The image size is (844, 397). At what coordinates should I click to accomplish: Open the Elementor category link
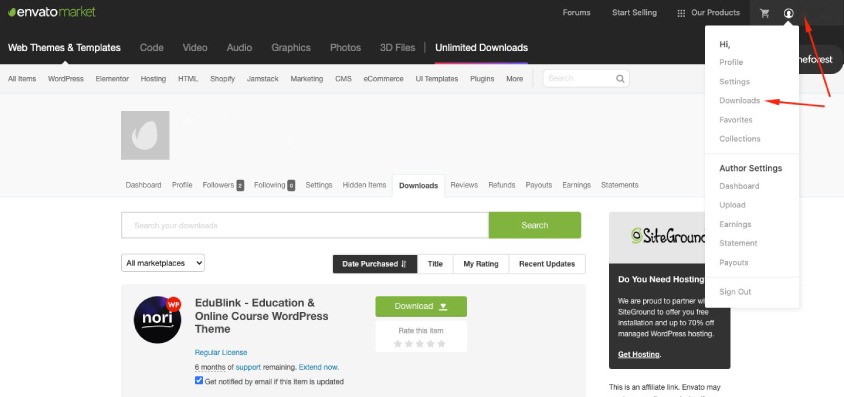point(112,79)
